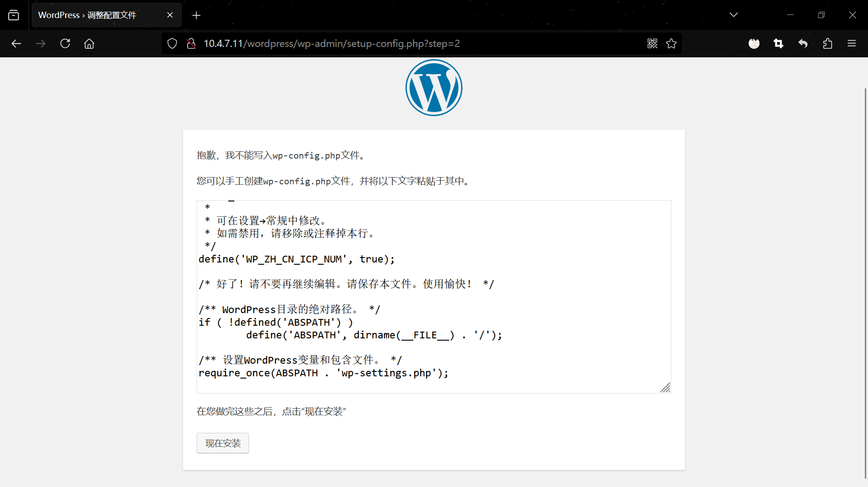Reload the current page
The height and width of the screenshot is (487, 868).
click(x=65, y=43)
